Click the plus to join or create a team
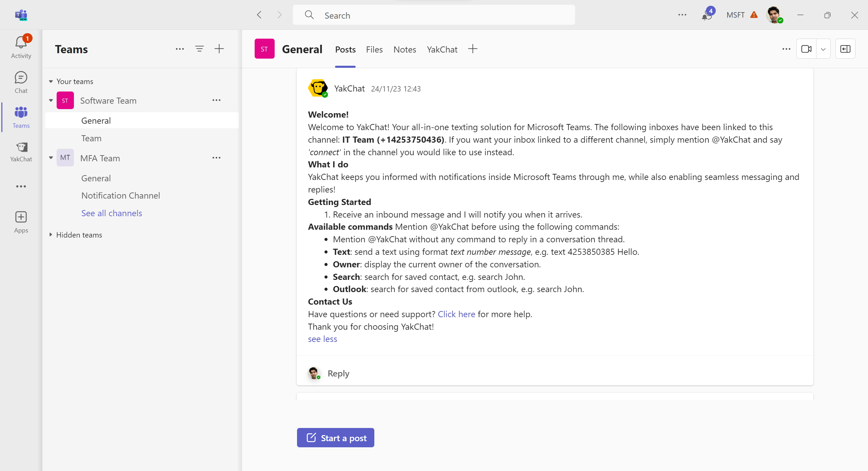The width and height of the screenshot is (868, 471). 219,49
